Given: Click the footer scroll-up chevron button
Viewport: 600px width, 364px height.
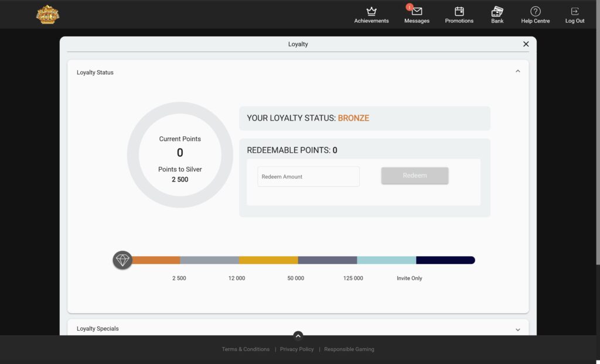Looking at the screenshot, I should (298, 336).
